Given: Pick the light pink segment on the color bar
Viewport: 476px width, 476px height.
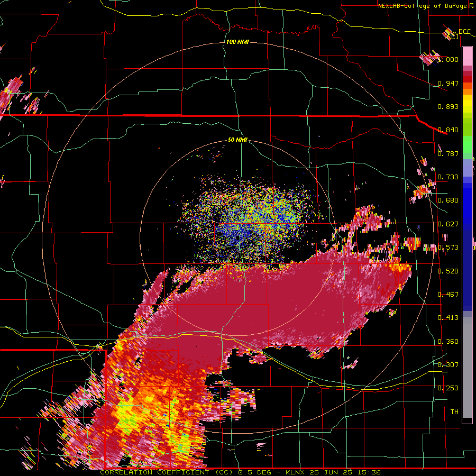Looking at the screenshot, I should click(x=467, y=57).
